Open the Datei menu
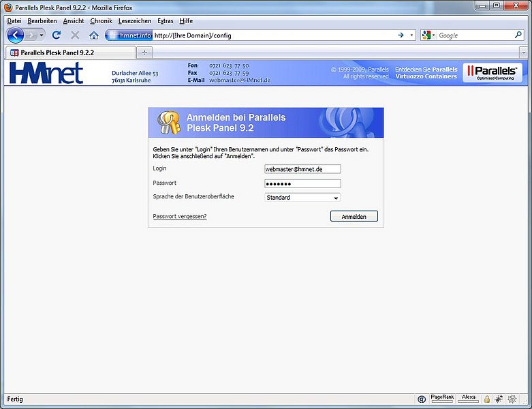532x409 pixels. click(14, 21)
